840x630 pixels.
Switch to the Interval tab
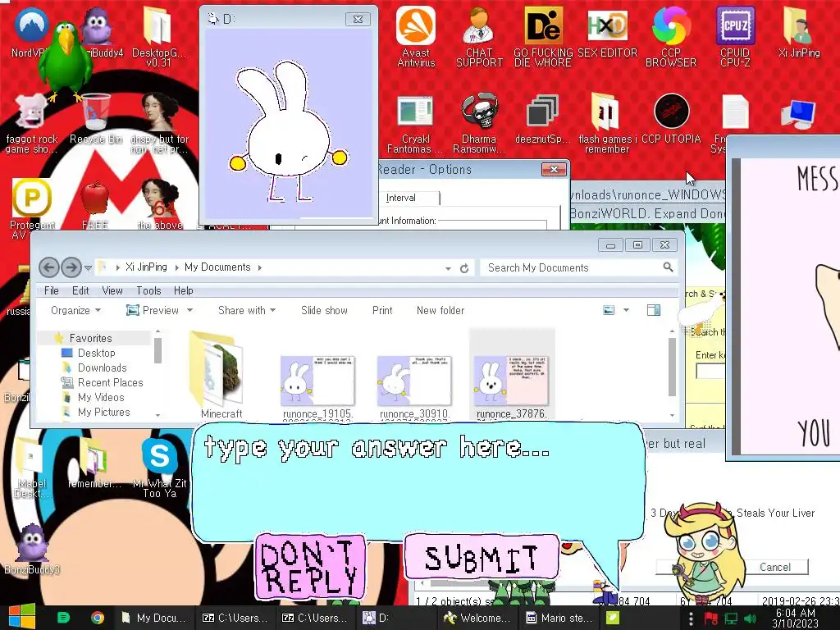tap(400, 198)
